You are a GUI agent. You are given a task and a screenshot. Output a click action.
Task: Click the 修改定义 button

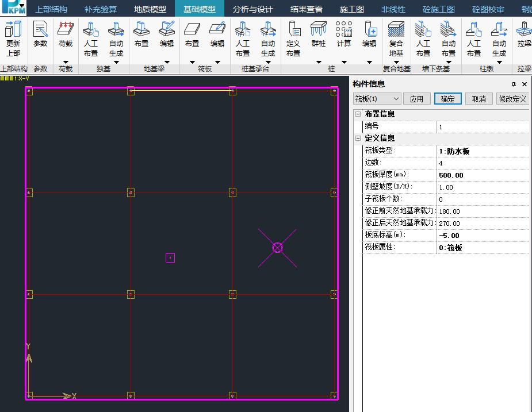(512, 99)
